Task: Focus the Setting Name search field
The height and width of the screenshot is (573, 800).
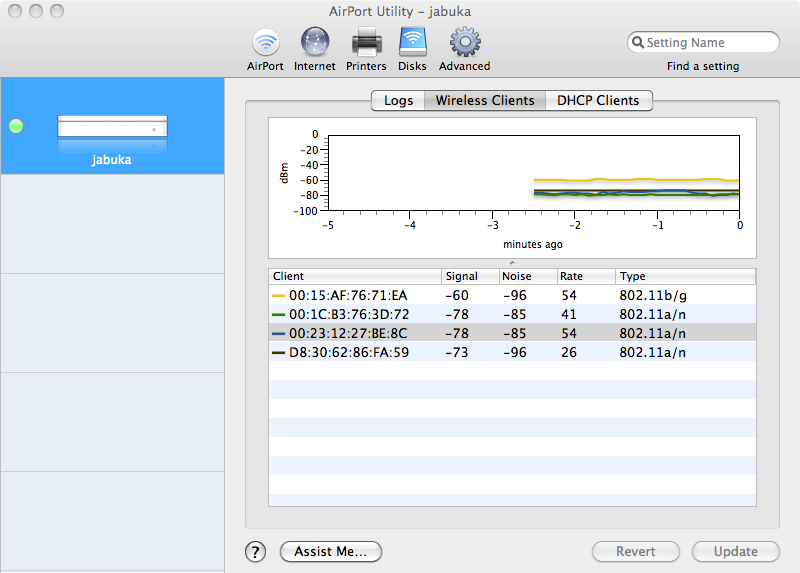Action: coord(703,42)
